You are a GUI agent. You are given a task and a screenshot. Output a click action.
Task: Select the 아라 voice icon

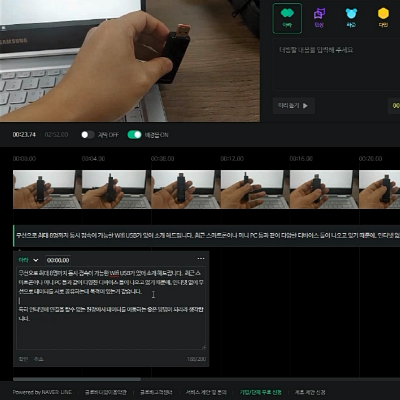tap(287, 18)
